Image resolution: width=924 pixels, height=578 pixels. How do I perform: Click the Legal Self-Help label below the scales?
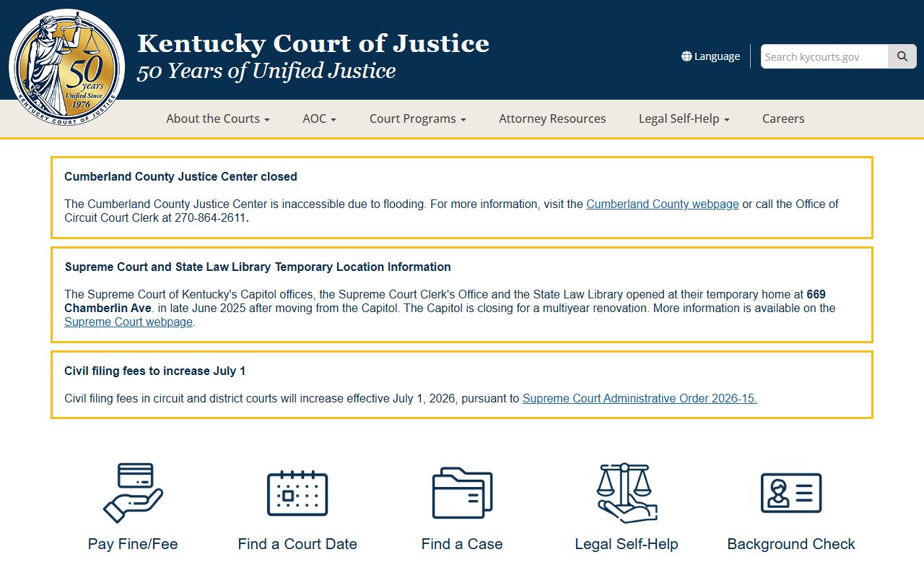(x=627, y=544)
